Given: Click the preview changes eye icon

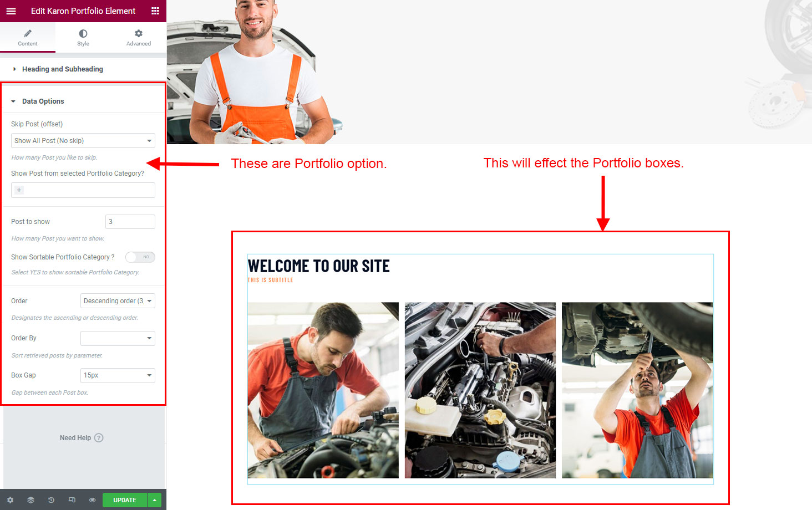Looking at the screenshot, I should [92, 500].
